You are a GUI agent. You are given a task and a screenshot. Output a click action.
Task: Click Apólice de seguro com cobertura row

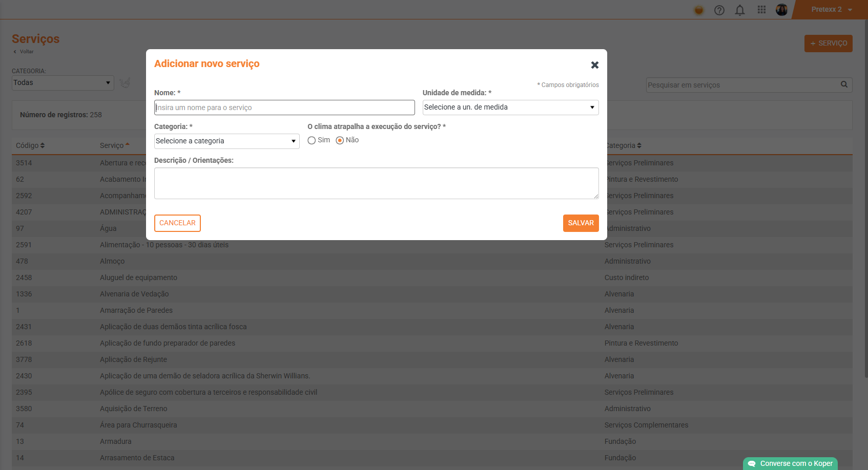(x=432, y=392)
